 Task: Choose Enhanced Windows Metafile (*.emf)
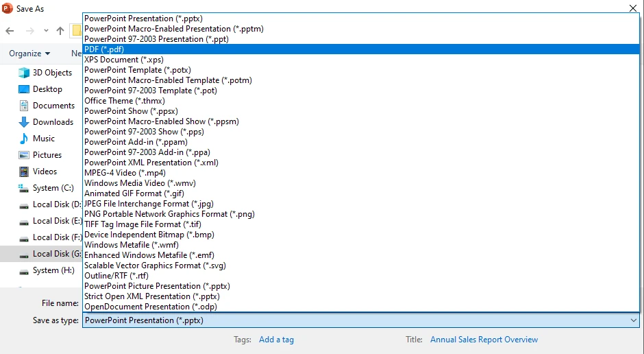pos(361,255)
